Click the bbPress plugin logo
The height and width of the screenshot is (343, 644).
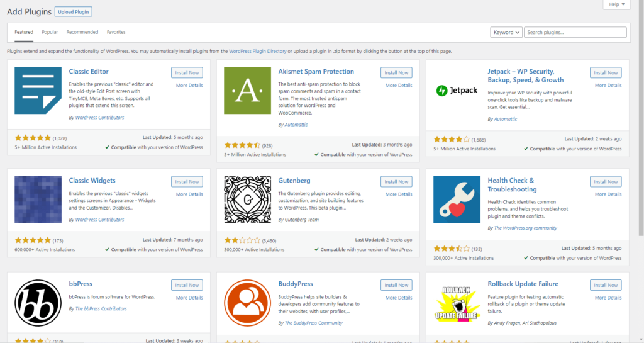[38, 303]
